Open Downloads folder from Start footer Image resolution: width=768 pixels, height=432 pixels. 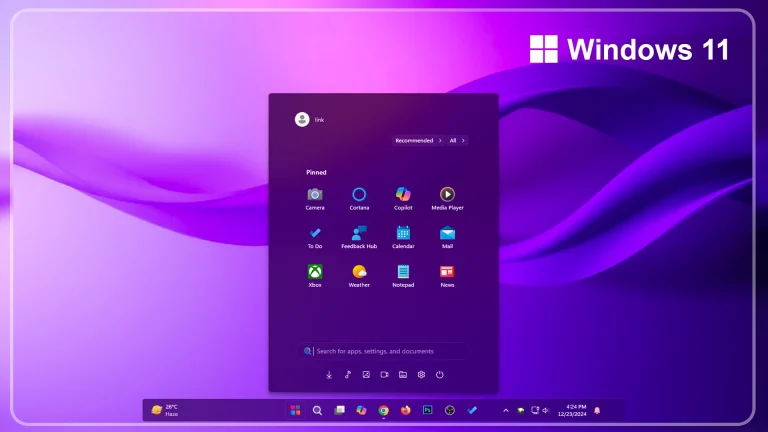[329, 375]
